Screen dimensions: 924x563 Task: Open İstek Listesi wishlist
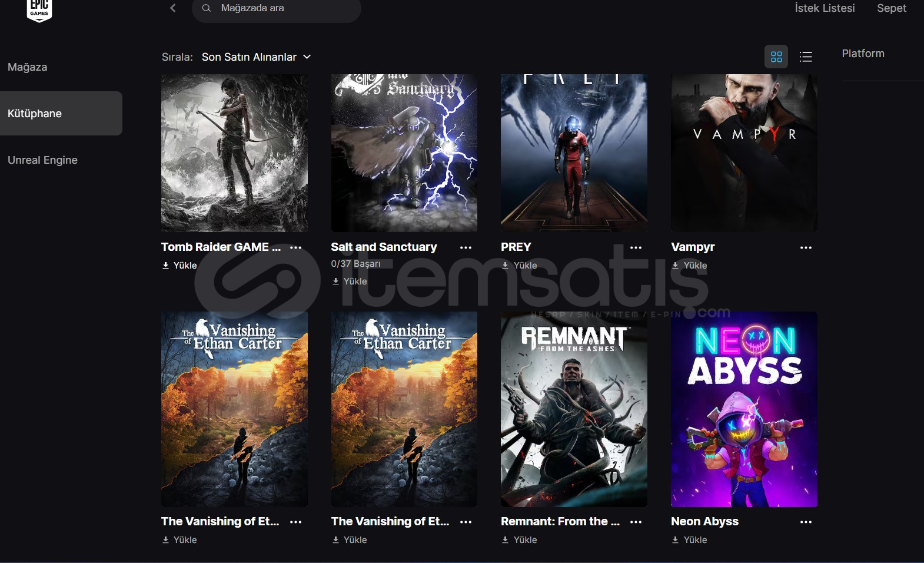click(x=825, y=8)
